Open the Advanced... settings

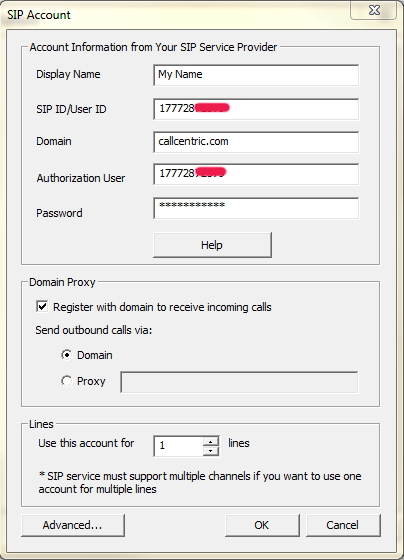click(x=73, y=525)
